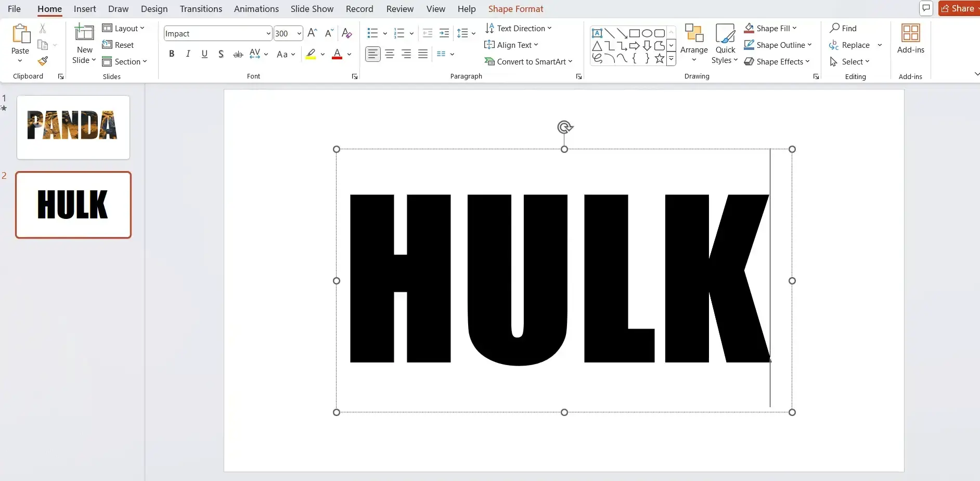Toggle Bold formatting
The width and height of the screenshot is (980, 481).
172,54
